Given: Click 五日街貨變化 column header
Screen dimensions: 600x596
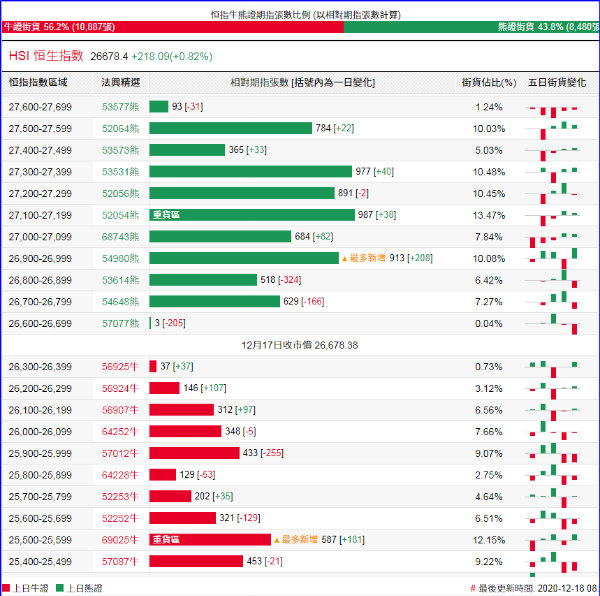Looking at the screenshot, I should tap(557, 82).
